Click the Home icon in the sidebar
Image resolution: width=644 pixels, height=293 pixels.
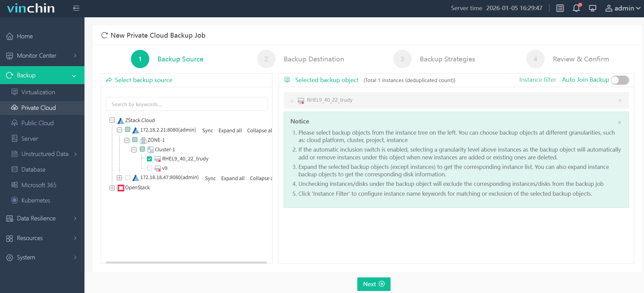[x=10, y=36]
